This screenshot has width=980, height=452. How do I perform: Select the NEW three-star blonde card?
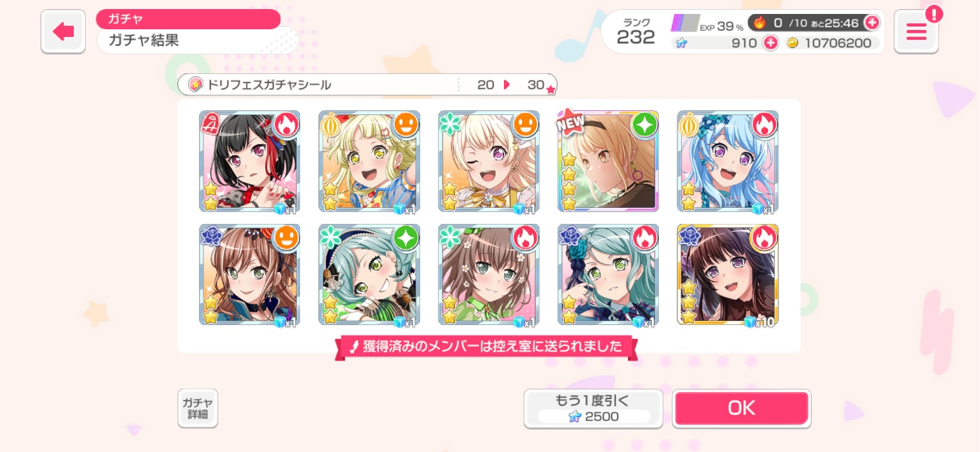point(608,161)
